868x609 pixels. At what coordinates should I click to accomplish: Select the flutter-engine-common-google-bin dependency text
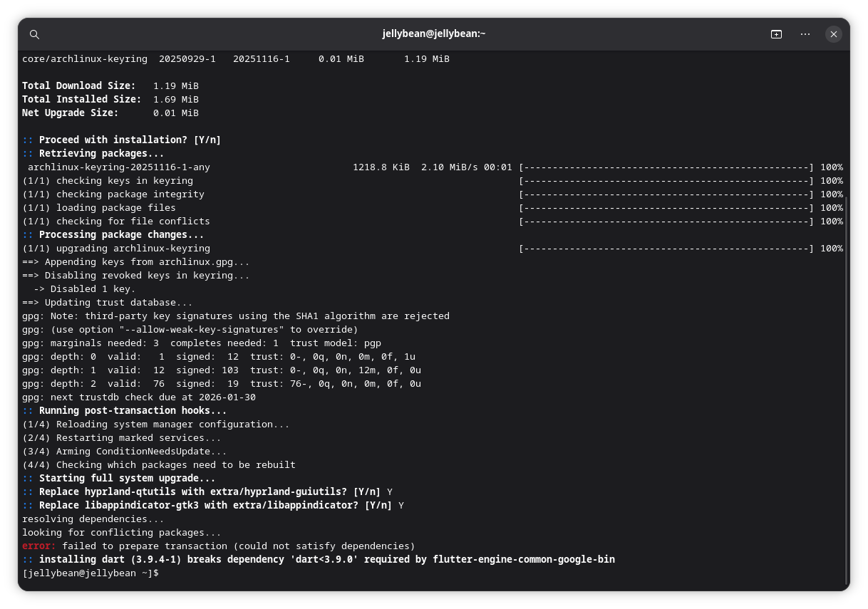pos(524,559)
